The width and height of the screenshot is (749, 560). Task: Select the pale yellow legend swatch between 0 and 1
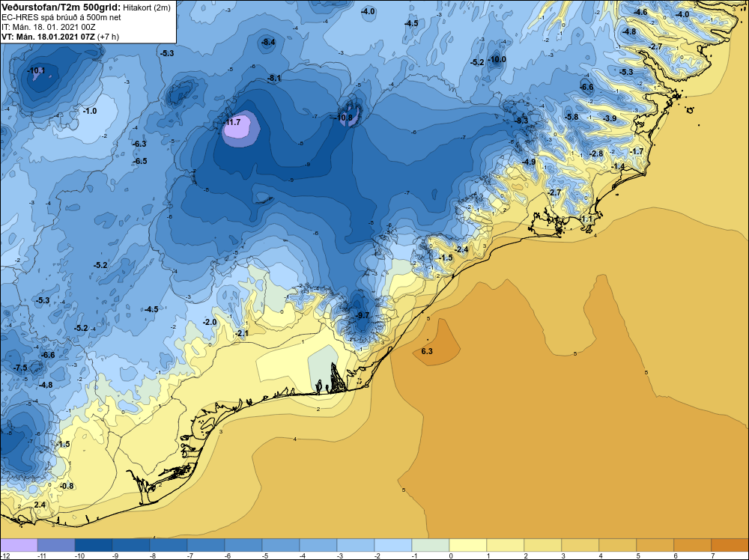pyautogui.click(x=467, y=545)
